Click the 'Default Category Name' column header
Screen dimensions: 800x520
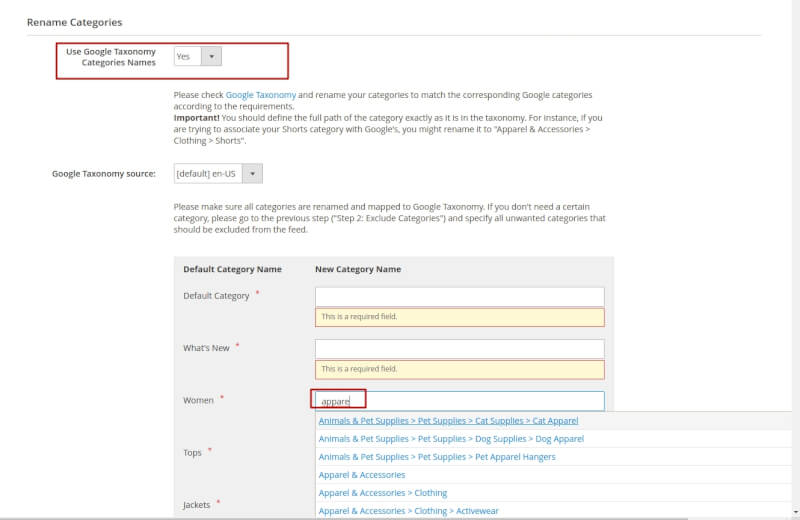[x=232, y=269]
